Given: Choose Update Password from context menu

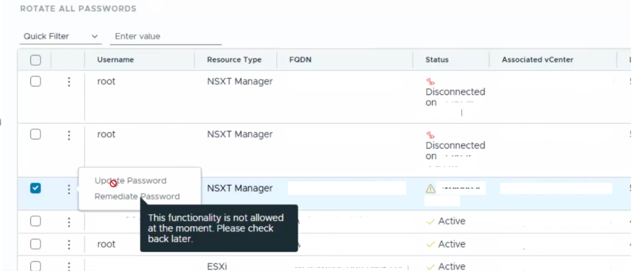Looking at the screenshot, I should (131, 181).
